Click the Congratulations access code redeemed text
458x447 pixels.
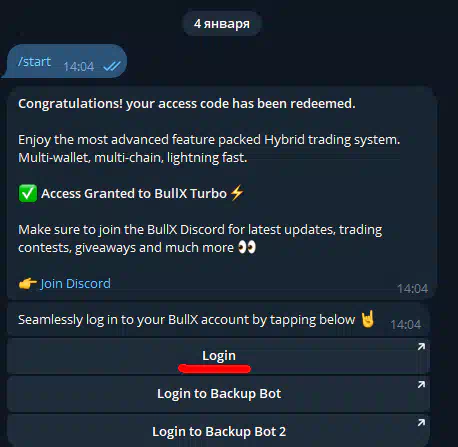(187, 104)
